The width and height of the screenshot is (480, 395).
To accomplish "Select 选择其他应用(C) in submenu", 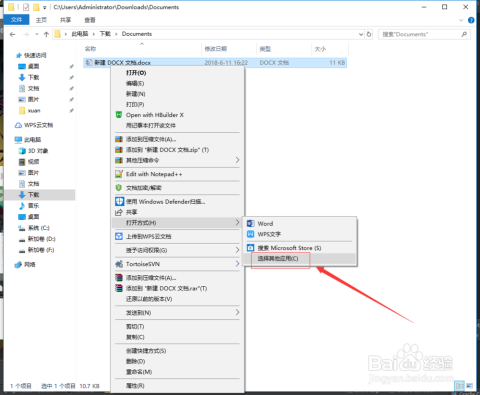I will (x=278, y=258).
